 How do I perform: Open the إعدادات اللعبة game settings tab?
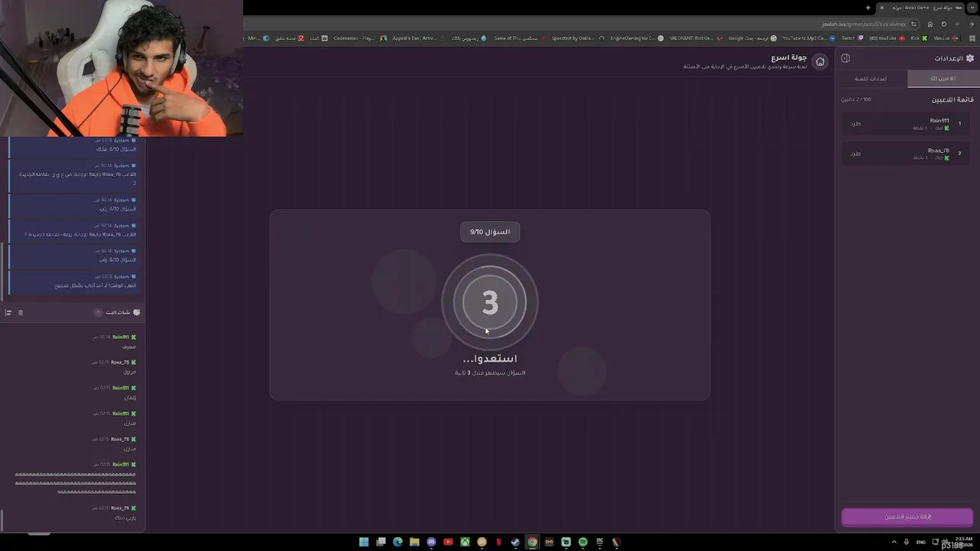tap(871, 79)
